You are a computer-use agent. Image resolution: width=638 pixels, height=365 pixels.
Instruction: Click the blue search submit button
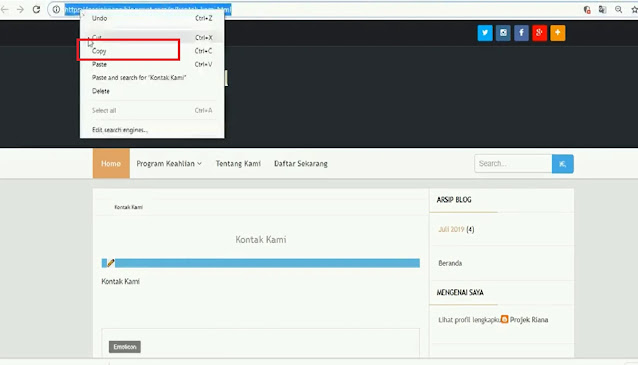click(563, 164)
